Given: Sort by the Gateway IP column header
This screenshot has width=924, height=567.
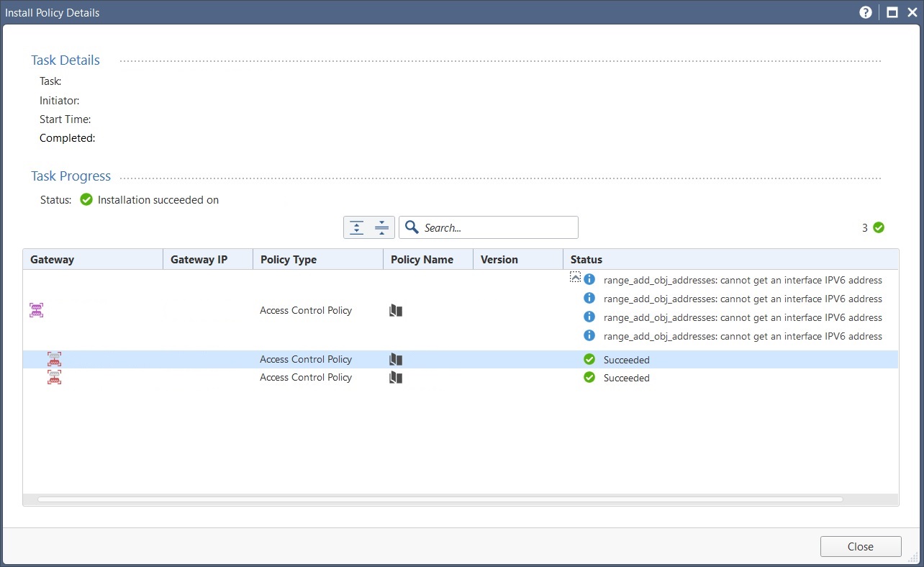Looking at the screenshot, I should pos(208,259).
